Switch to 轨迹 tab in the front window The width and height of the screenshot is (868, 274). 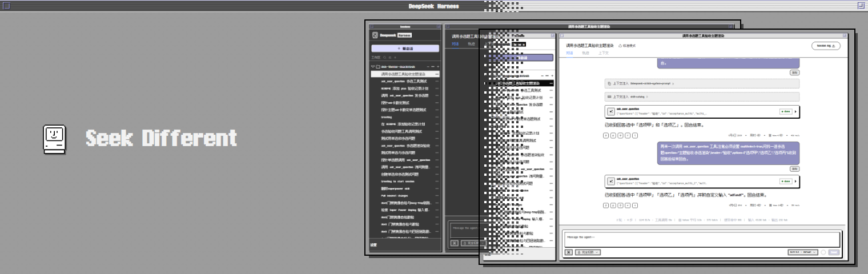point(585,53)
